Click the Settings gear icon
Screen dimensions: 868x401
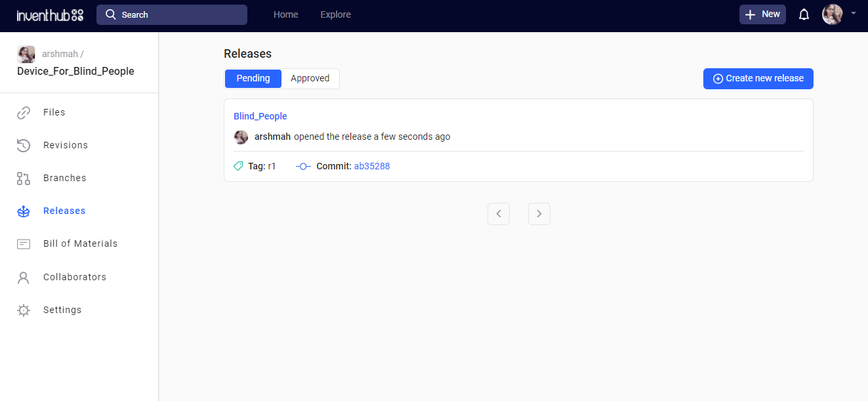(x=24, y=310)
